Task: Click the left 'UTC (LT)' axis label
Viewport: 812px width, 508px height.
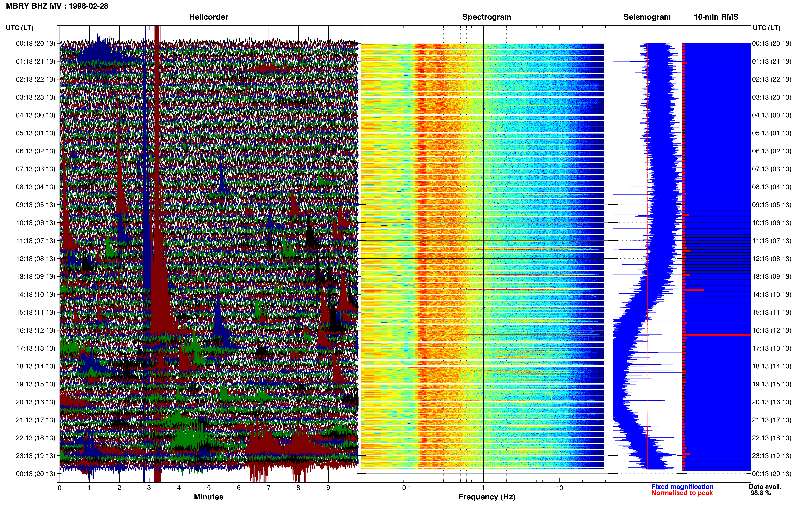Action: click(20, 28)
